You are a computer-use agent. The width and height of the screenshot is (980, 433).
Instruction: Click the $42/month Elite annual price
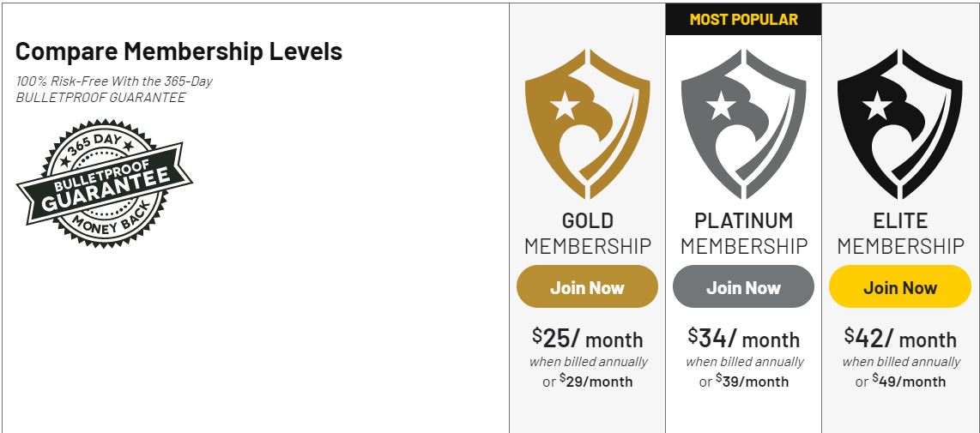coord(899,339)
